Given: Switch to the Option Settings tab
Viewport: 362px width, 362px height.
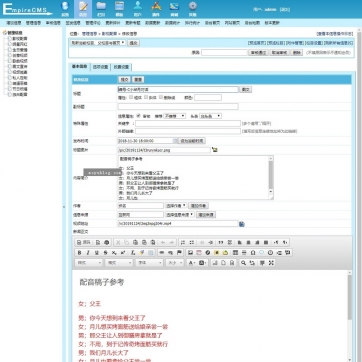Looking at the screenshot, I should click(100, 67).
